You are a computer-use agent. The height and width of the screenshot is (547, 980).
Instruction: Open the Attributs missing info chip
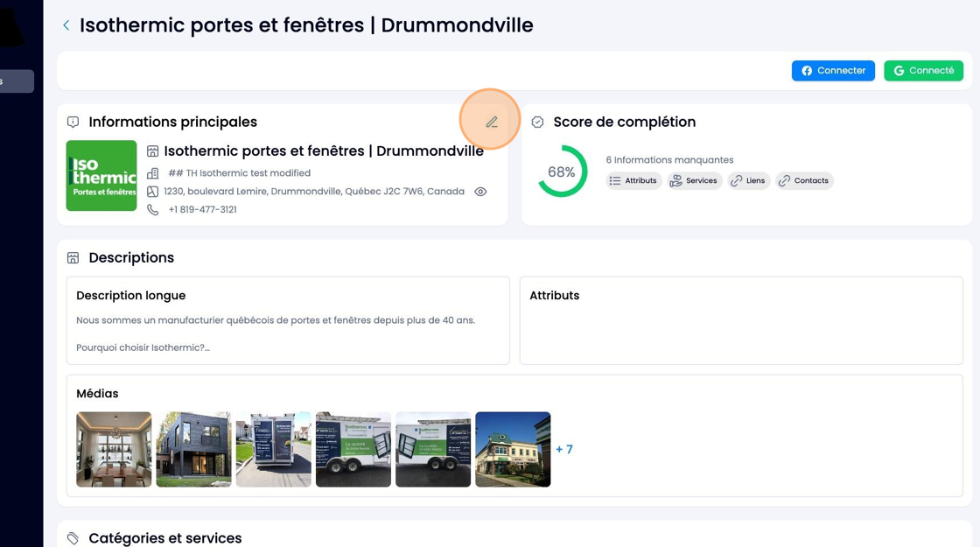pos(633,180)
